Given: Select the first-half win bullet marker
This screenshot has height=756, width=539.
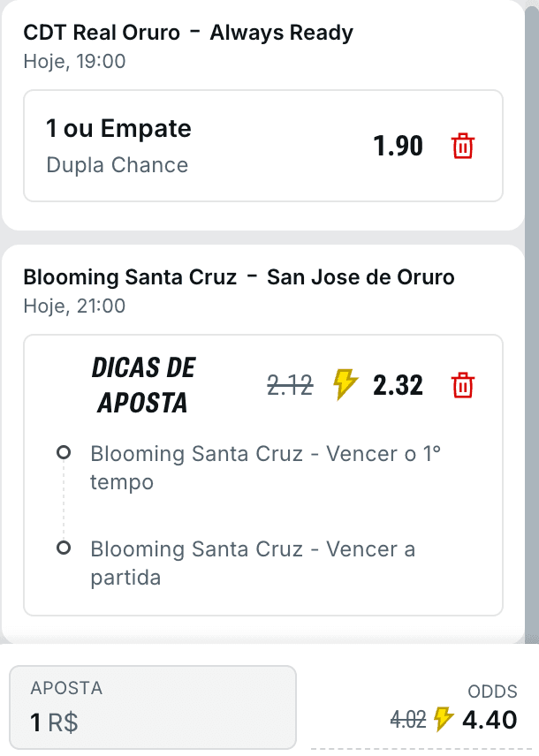Looking at the screenshot, I should tap(64, 453).
